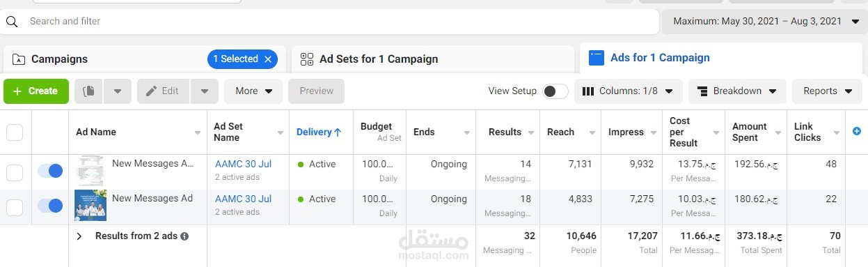
Task: Click the first ad's thumbnail image
Action: click(90, 171)
